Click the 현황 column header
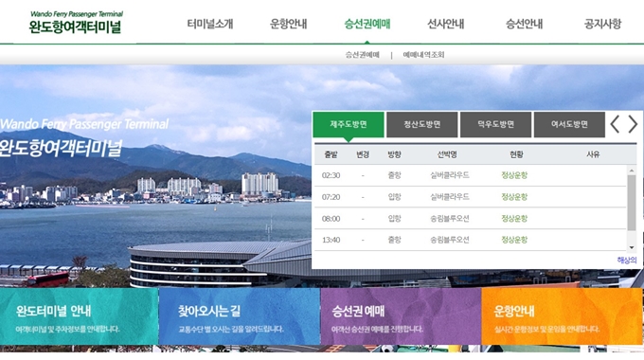Viewport: 644px width, 360px height. tap(516, 154)
